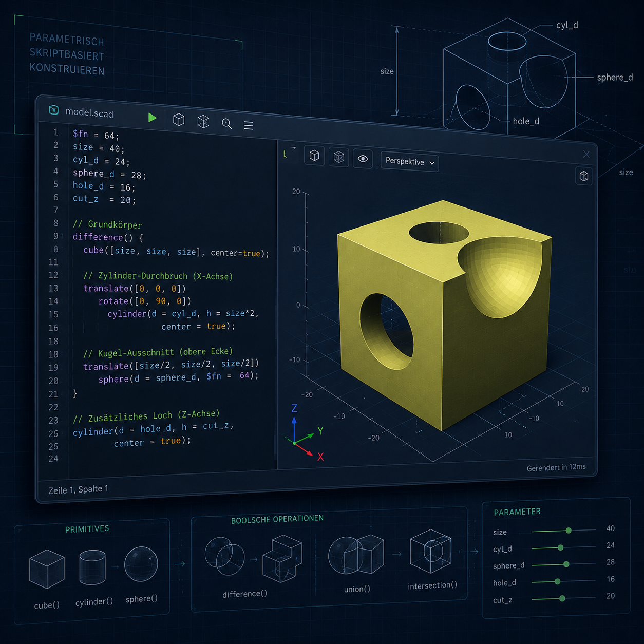Click the 'Gerendert in 12ms' status text
The height and width of the screenshot is (644, 644).
(556, 467)
